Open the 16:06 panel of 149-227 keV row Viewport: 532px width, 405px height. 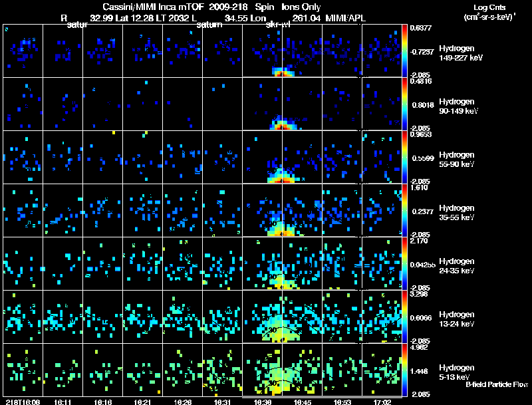pos(23,51)
